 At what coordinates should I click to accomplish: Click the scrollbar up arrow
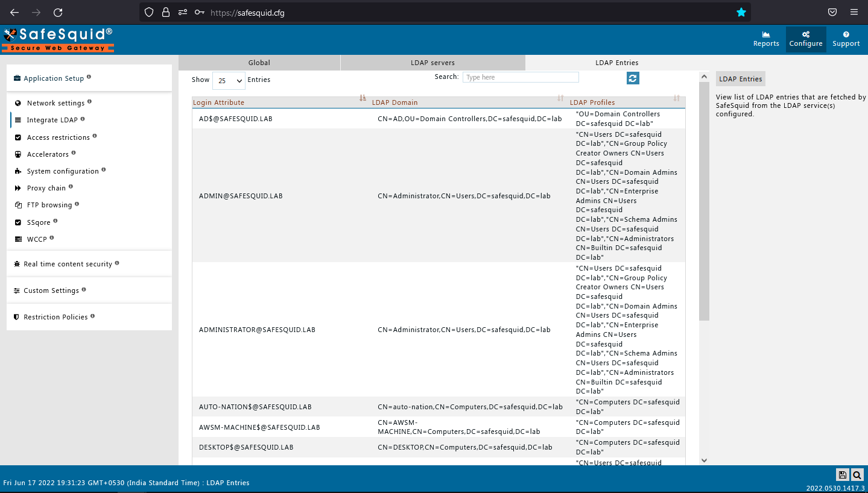(704, 77)
